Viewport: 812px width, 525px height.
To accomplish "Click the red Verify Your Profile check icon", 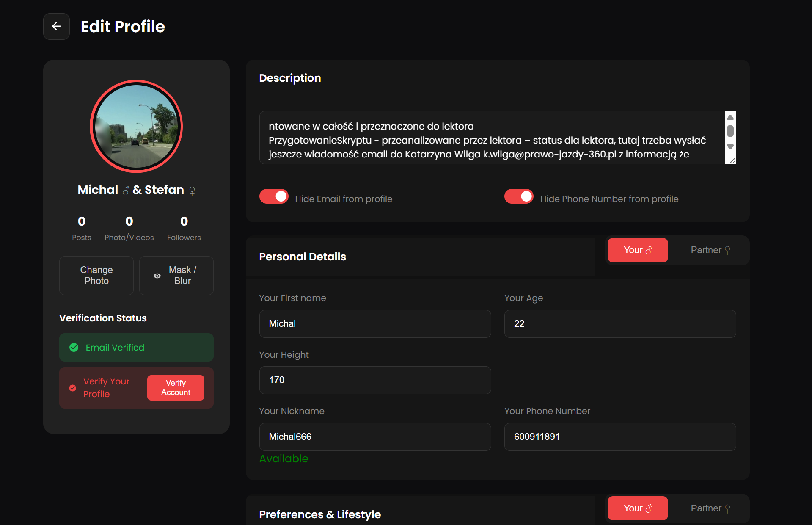I will (x=73, y=388).
